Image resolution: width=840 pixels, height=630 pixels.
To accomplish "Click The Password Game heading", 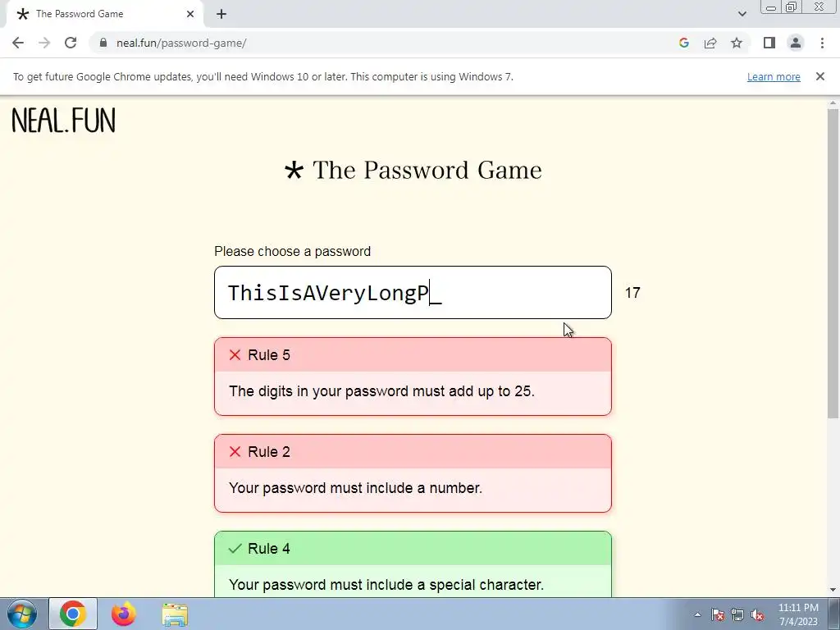I will (427, 170).
